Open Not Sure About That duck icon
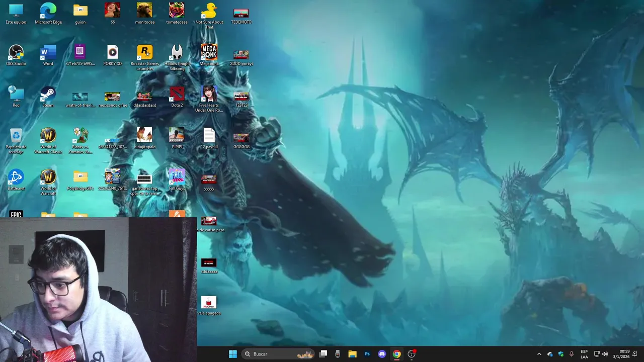The width and height of the screenshot is (644, 362). pos(209,16)
